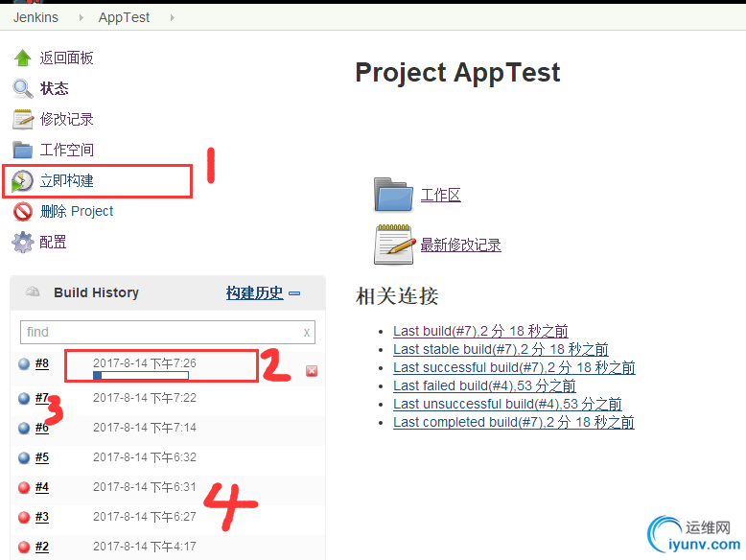Open build #3 link
The width and height of the screenshot is (746, 560).
click(42, 517)
